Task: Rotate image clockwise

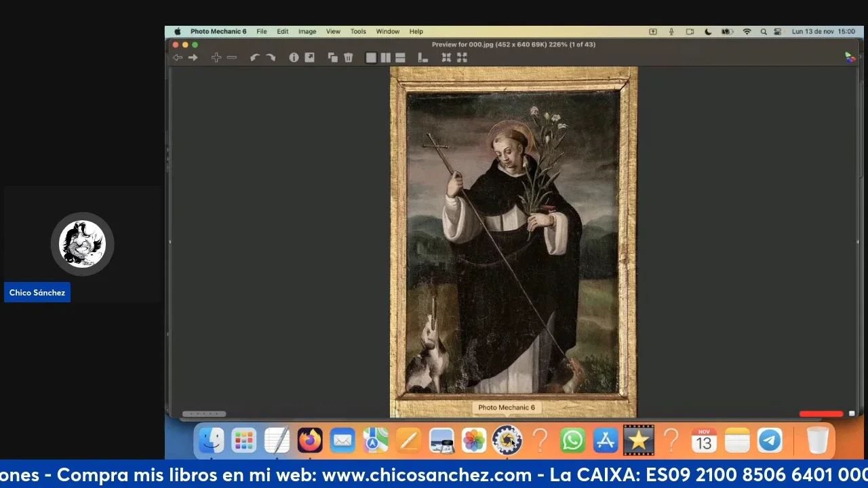Action: (271, 58)
